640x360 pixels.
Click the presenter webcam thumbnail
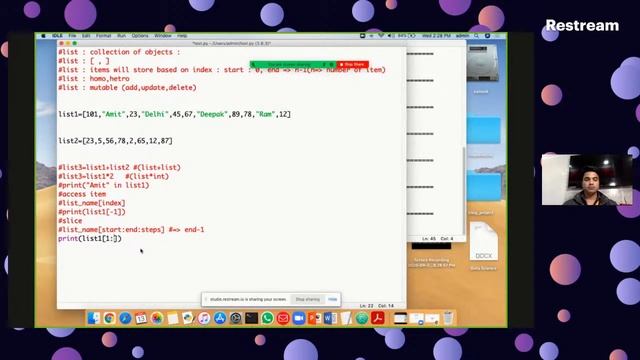[x=587, y=180]
